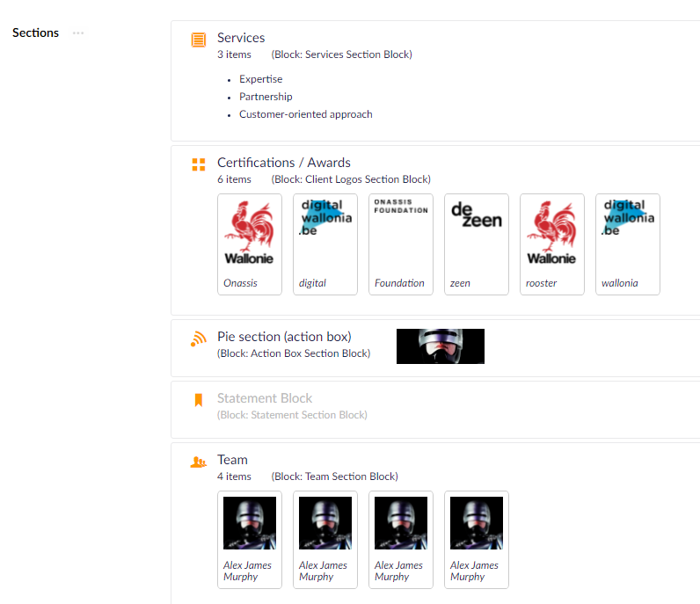Select the last Alex James Murphy team card

pos(477,539)
